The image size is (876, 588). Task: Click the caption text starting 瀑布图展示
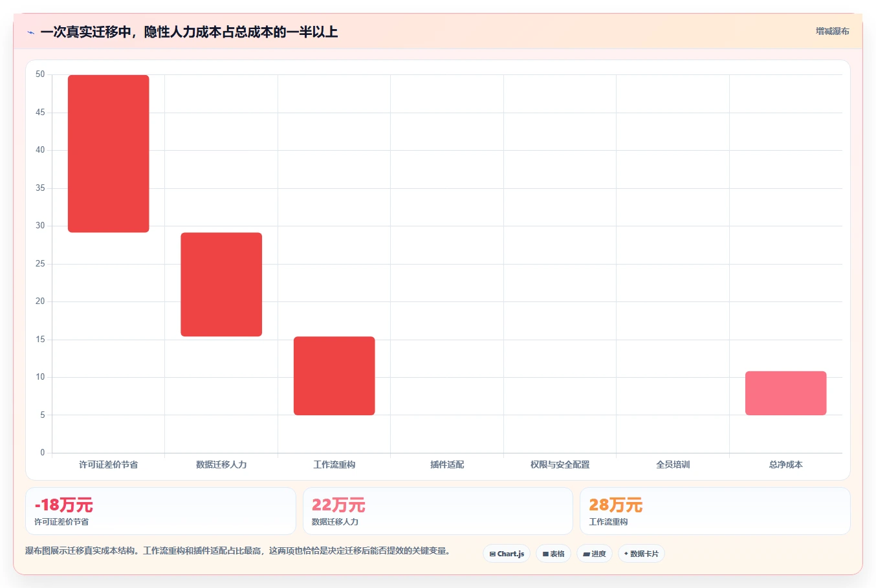237,551
